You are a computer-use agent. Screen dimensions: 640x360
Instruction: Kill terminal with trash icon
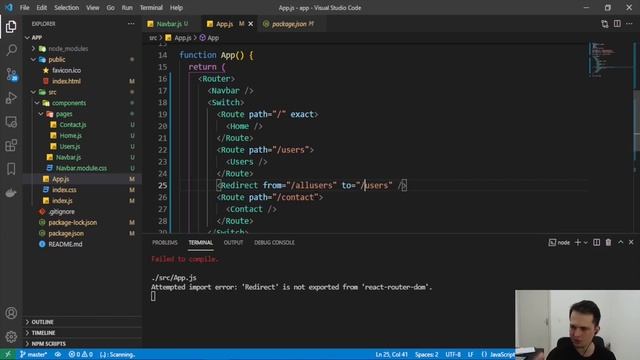[x=608, y=242]
